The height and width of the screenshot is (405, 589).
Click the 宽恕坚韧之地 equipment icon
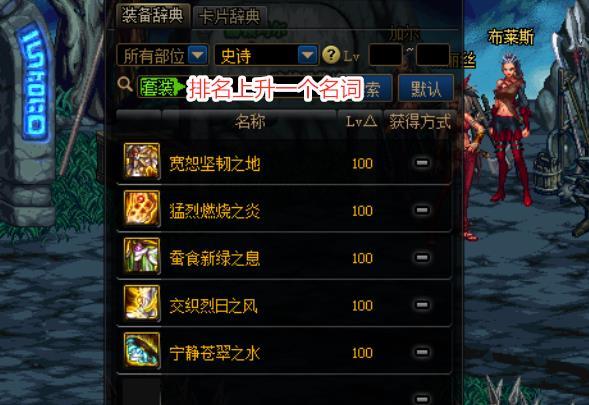click(142, 161)
